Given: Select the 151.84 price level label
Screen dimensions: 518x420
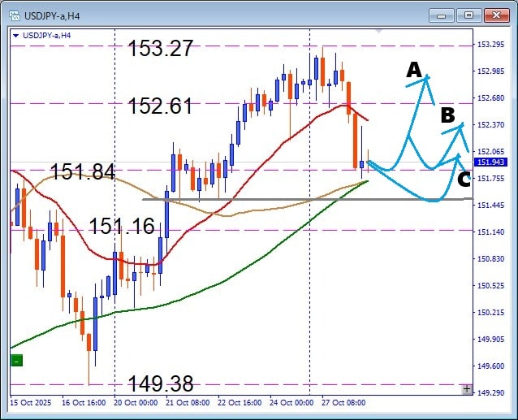Looking at the screenshot, I should [83, 171].
